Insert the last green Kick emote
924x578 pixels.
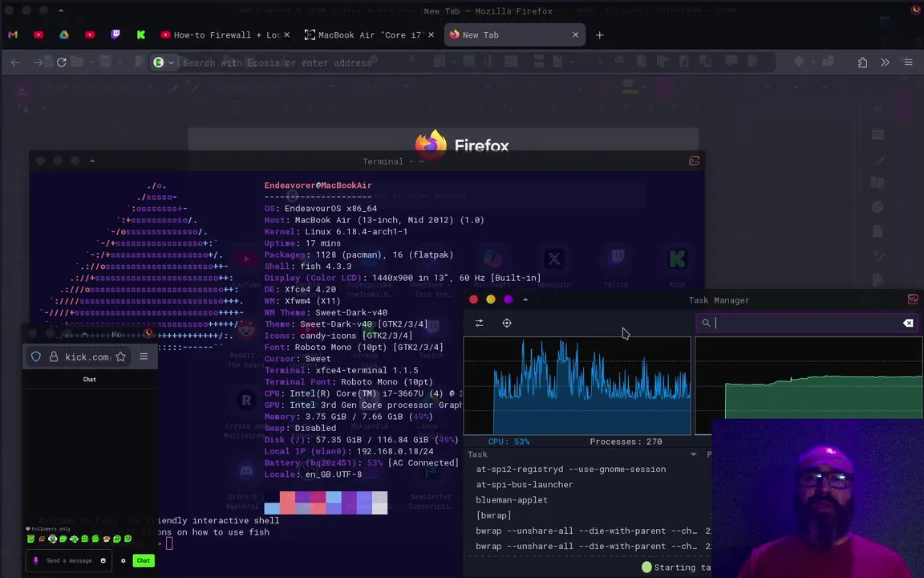tap(128, 539)
